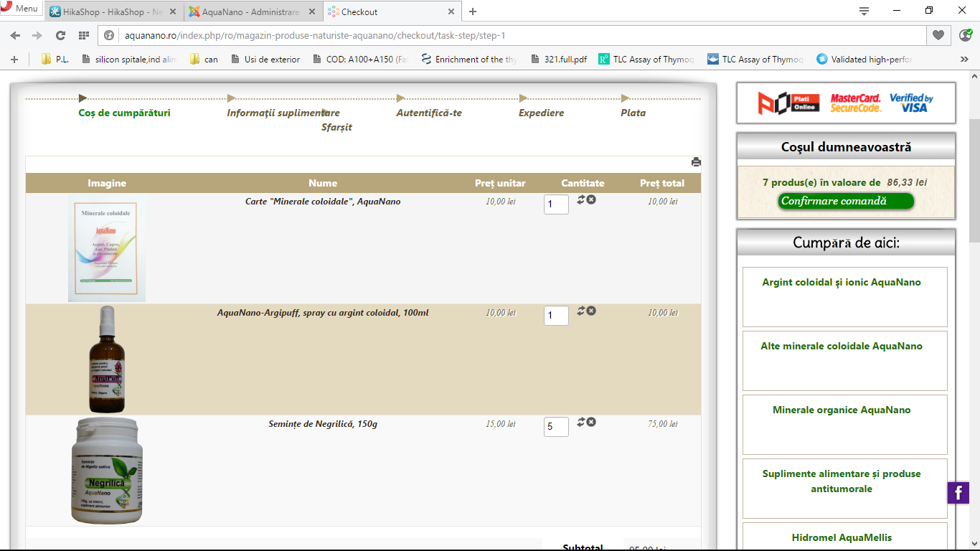Open the can bookmarks folder
This screenshot has width=980, height=551.
click(204, 60)
